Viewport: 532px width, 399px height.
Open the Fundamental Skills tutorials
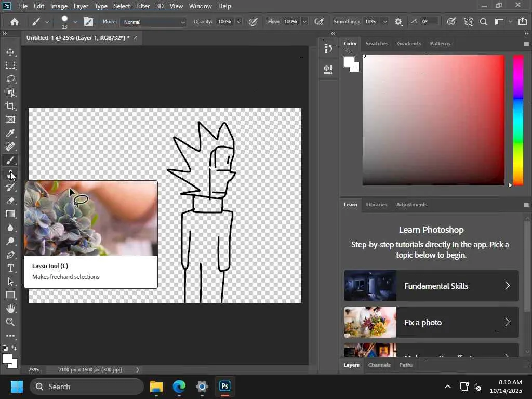431,286
